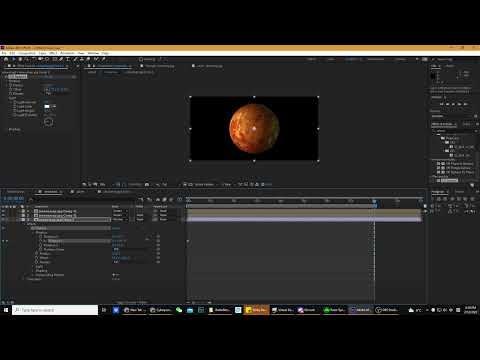Open the Animation menu
The width and height of the screenshot is (480, 360).
67,53
